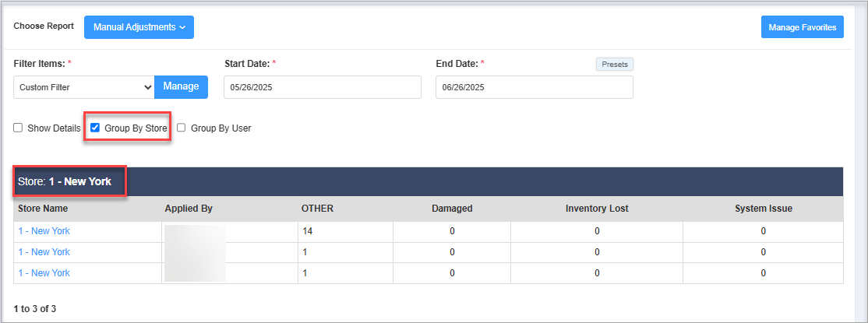The height and width of the screenshot is (323, 868).
Task: Click the Manage Favorites button
Action: point(802,27)
